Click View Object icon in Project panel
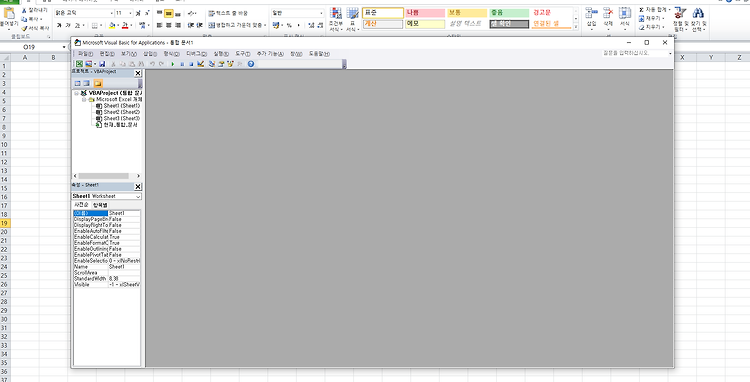 click(x=86, y=84)
